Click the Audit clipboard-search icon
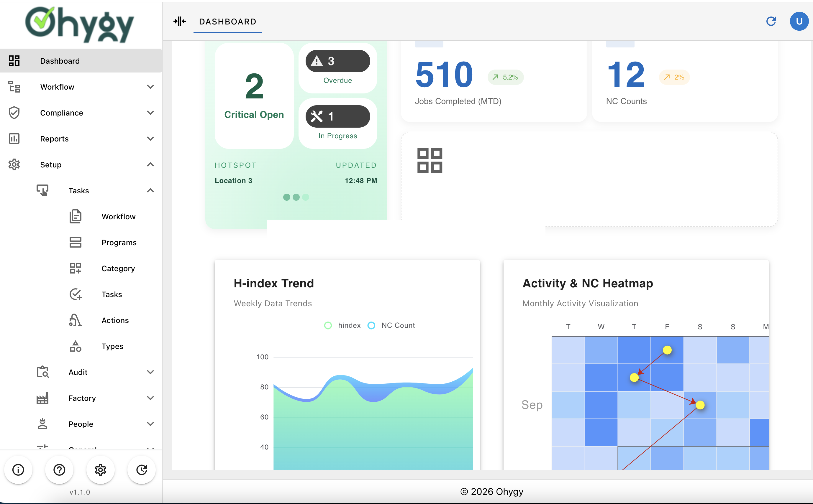813x504 pixels. pos(43,372)
